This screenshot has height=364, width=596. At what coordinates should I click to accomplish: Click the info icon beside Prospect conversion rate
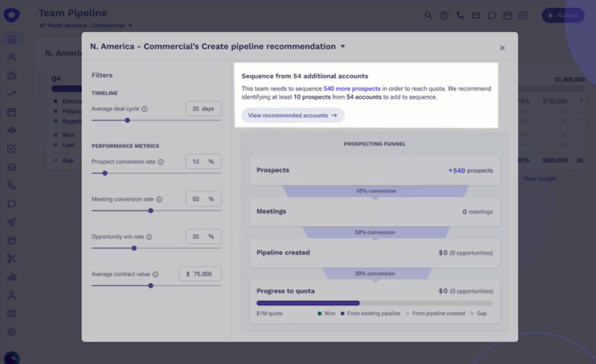161,162
